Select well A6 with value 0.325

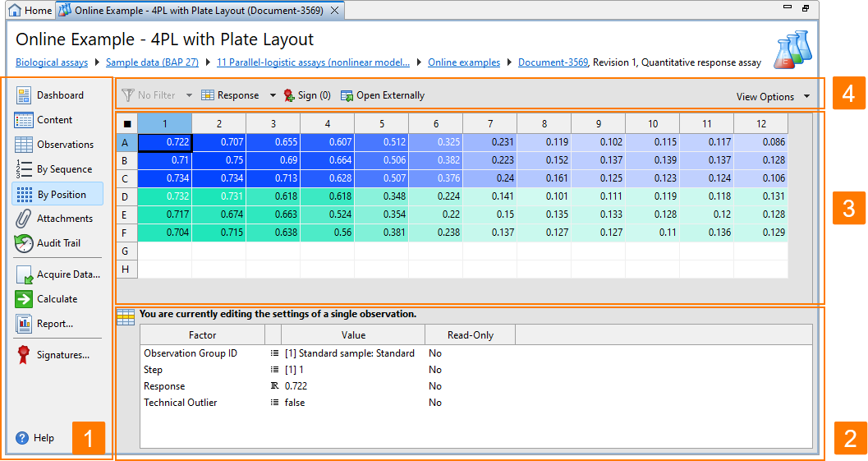pyautogui.click(x=436, y=142)
